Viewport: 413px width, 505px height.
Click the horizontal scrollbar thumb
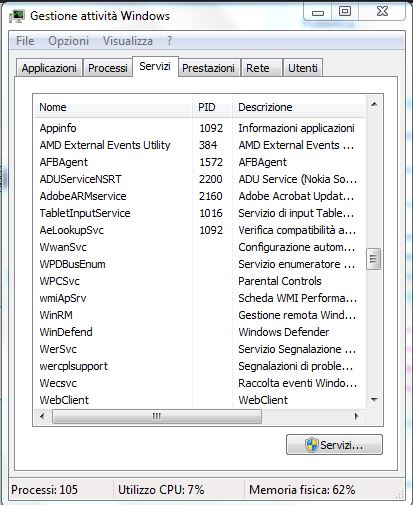coord(157,416)
